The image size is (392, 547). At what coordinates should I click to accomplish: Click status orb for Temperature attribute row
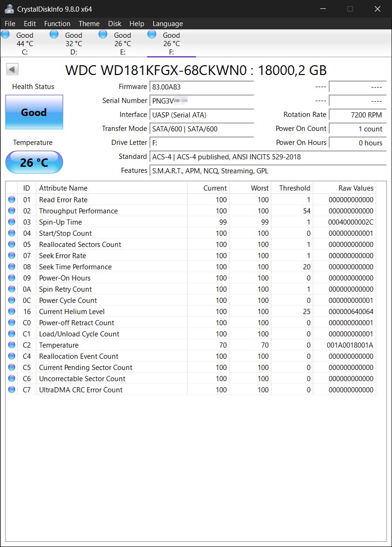click(12, 345)
